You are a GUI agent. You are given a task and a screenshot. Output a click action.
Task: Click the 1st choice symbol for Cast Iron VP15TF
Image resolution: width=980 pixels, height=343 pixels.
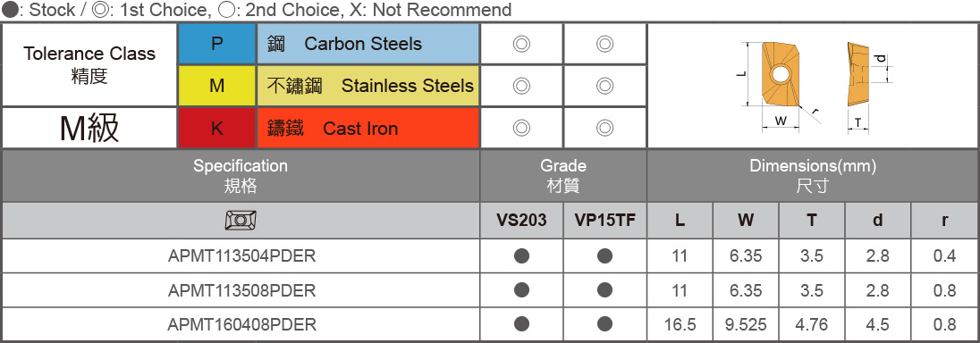tap(604, 128)
